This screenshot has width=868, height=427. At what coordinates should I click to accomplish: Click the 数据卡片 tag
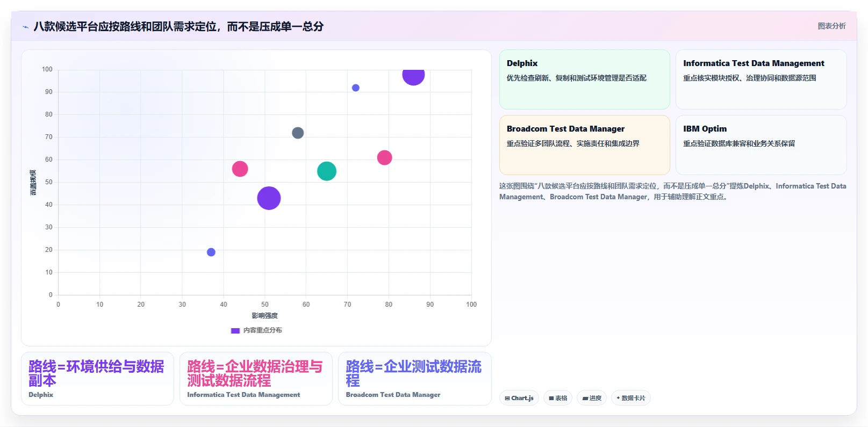tap(630, 398)
